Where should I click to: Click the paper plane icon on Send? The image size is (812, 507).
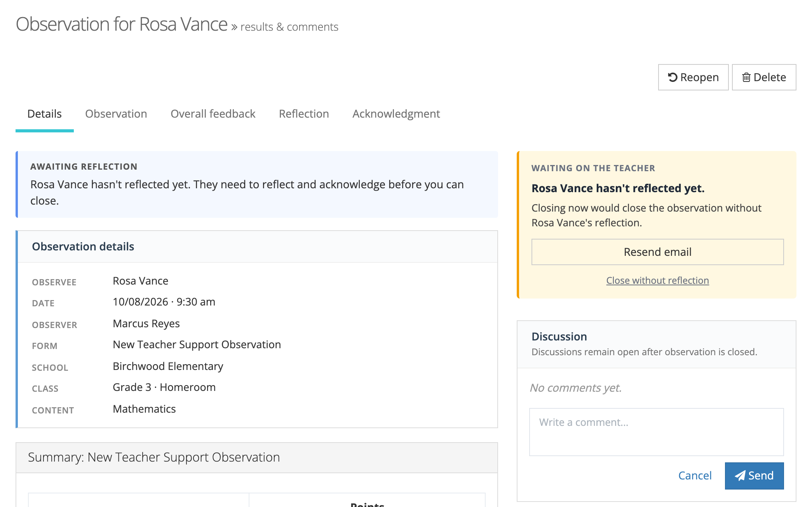coord(740,476)
